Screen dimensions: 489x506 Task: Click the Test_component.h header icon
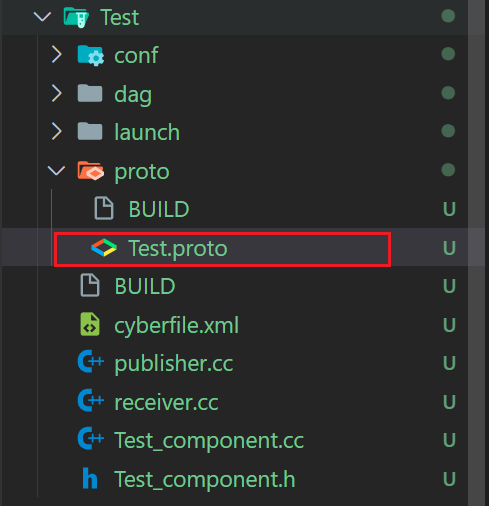click(90, 478)
